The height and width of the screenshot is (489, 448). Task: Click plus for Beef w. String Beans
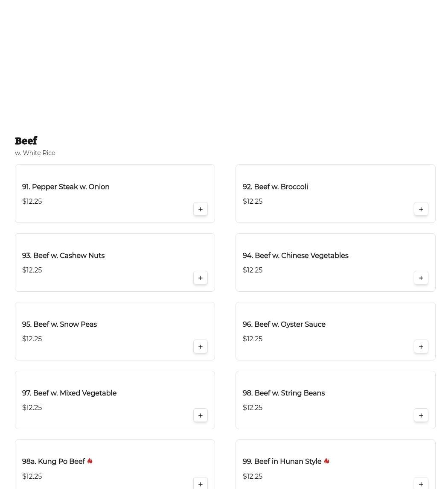click(421, 416)
